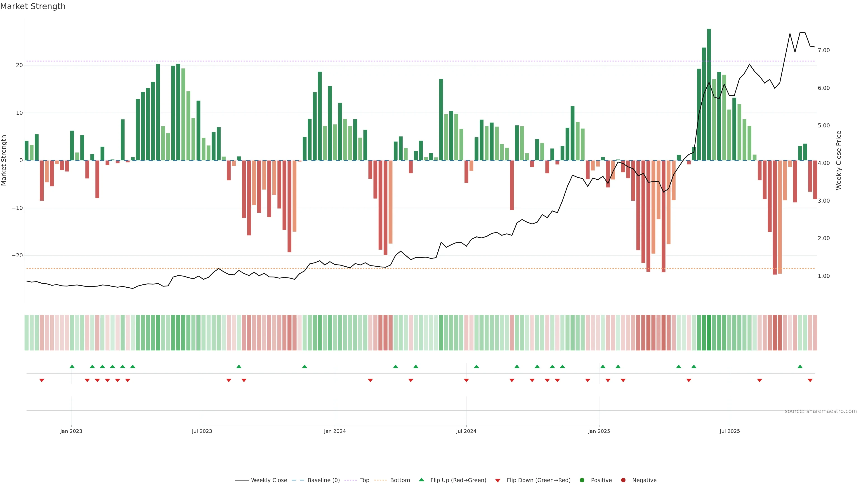Click the red Flip Down triangle in legend
868x488 pixels.
498,480
